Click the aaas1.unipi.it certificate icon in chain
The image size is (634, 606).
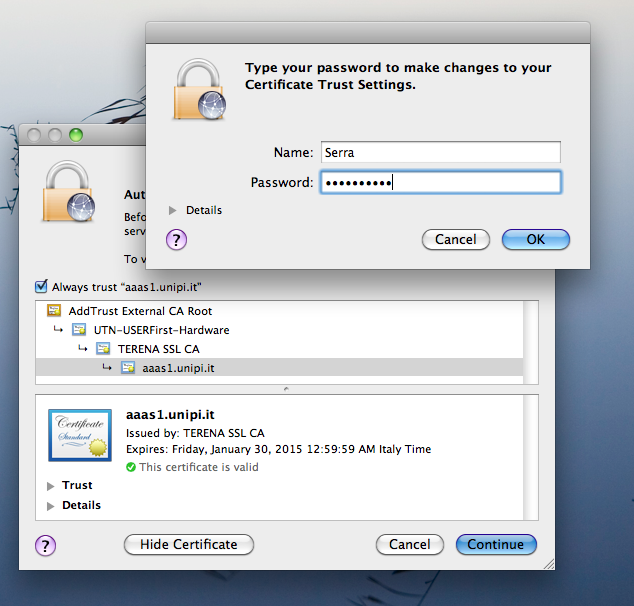[x=128, y=367]
